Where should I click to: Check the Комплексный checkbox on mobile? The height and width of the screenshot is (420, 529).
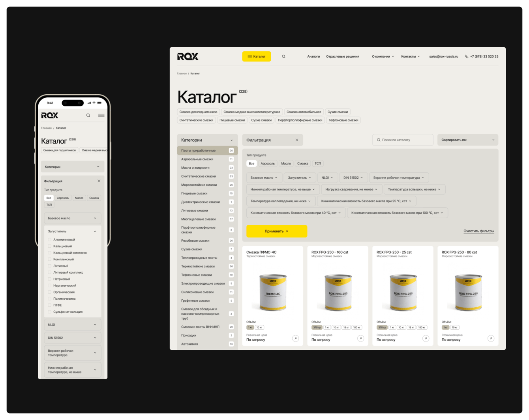[x=50, y=259]
